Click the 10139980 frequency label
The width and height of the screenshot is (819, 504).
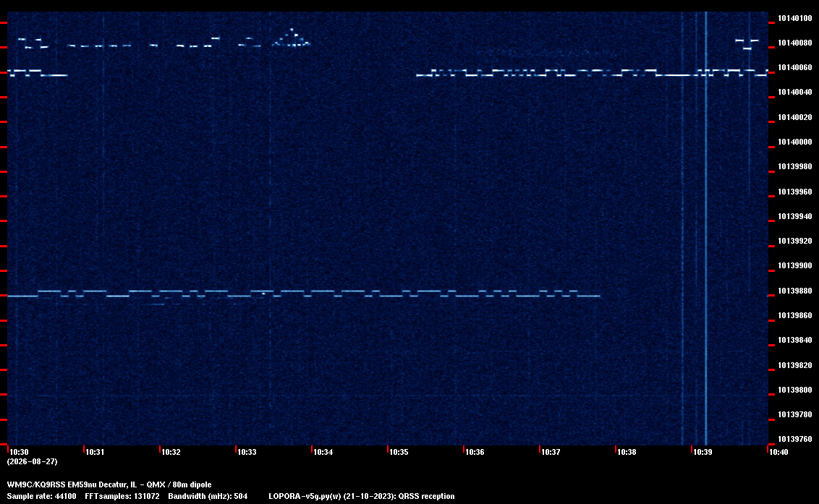point(795,166)
